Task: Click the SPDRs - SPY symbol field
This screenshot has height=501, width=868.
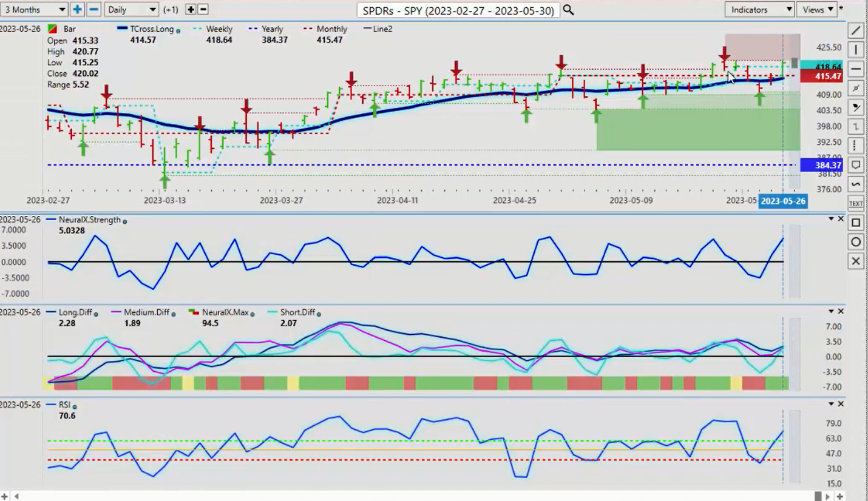Action: point(458,10)
